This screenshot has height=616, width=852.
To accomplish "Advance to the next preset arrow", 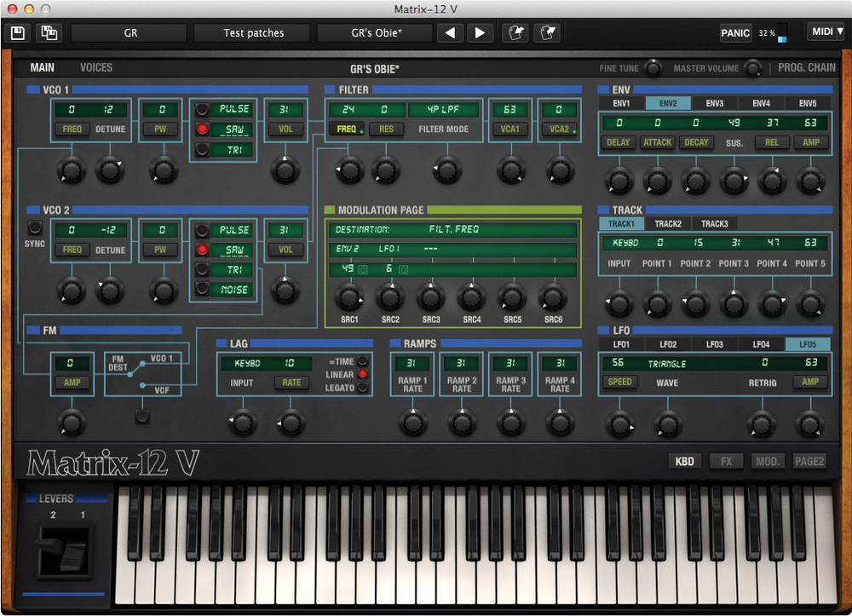I will point(480,33).
